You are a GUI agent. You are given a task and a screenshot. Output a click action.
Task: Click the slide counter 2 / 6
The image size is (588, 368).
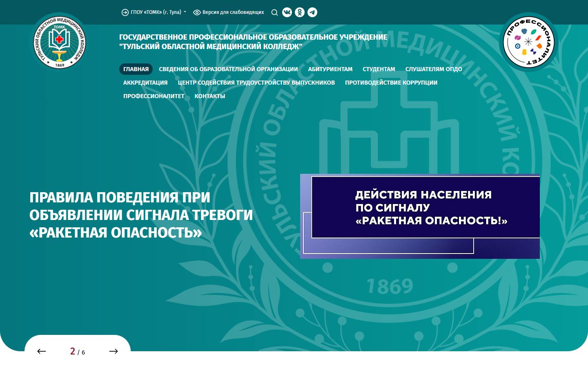(x=78, y=352)
